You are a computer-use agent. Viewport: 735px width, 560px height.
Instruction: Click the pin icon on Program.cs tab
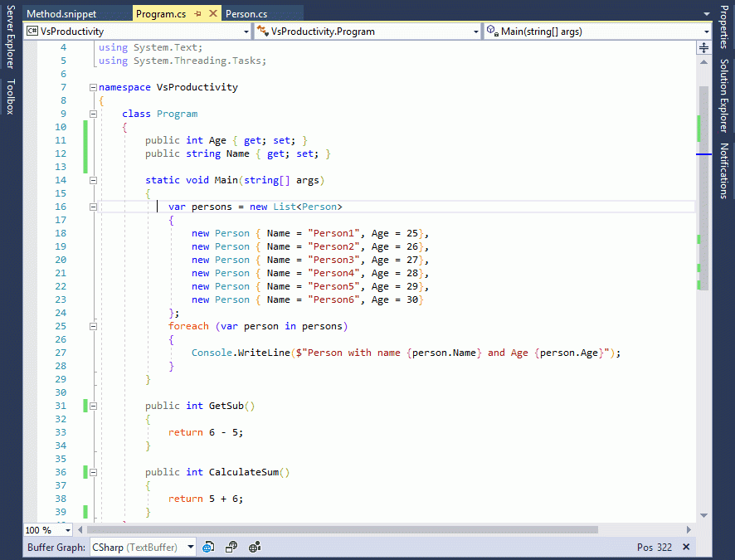click(x=197, y=15)
